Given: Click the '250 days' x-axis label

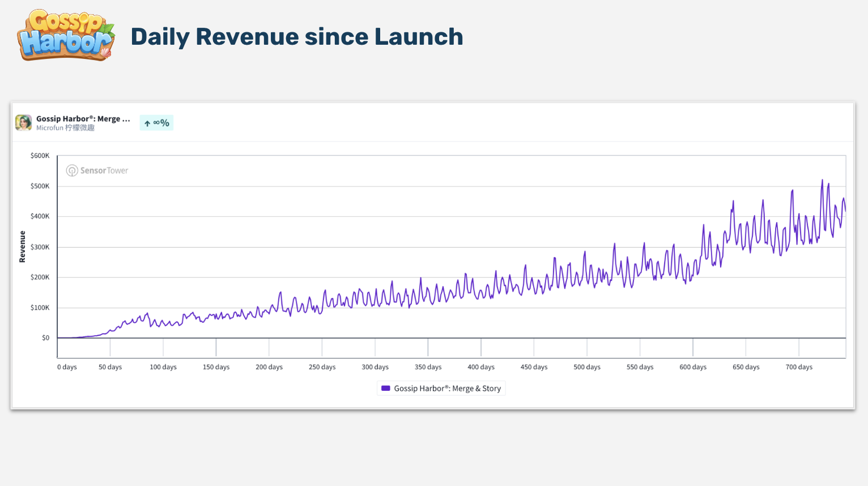Looking at the screenshot, I should (322, 367).
